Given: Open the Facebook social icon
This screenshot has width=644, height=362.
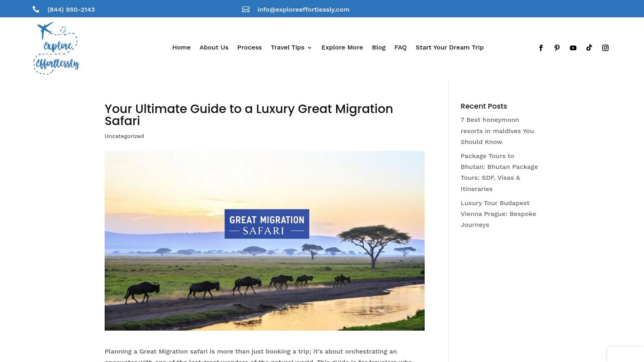Looking at the screenshot, I should 541,48.
